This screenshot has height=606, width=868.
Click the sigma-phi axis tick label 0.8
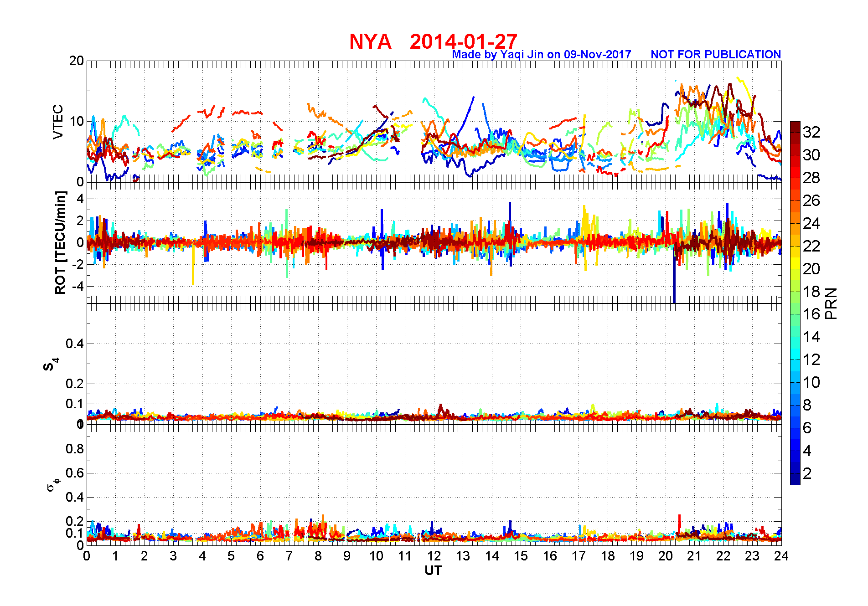[x=75, y=449]
